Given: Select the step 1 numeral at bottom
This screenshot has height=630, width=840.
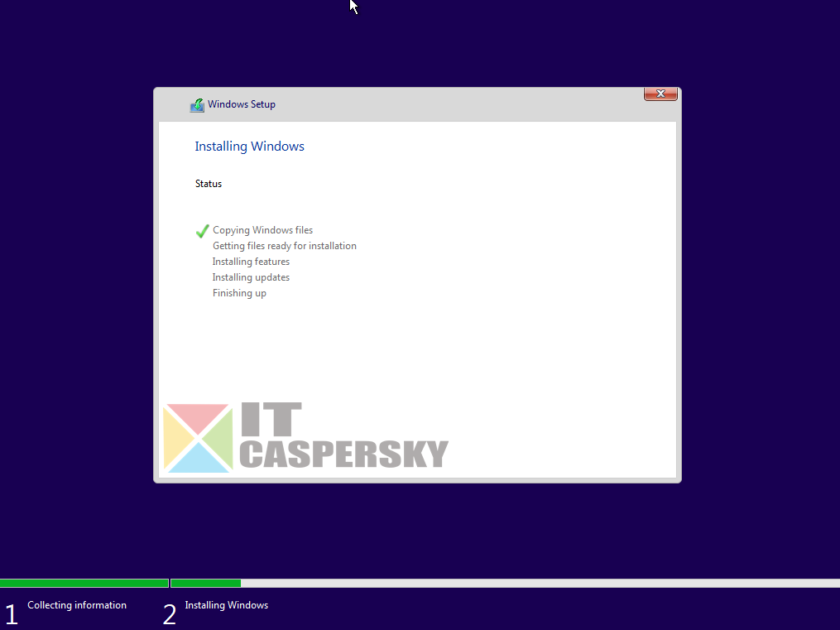Looking at the screenshot, I should (12, 613).
